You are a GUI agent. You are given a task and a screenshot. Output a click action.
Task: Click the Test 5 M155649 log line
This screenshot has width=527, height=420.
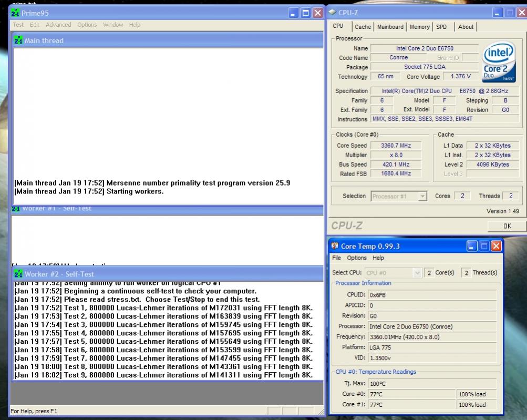[x=163, y=341]
